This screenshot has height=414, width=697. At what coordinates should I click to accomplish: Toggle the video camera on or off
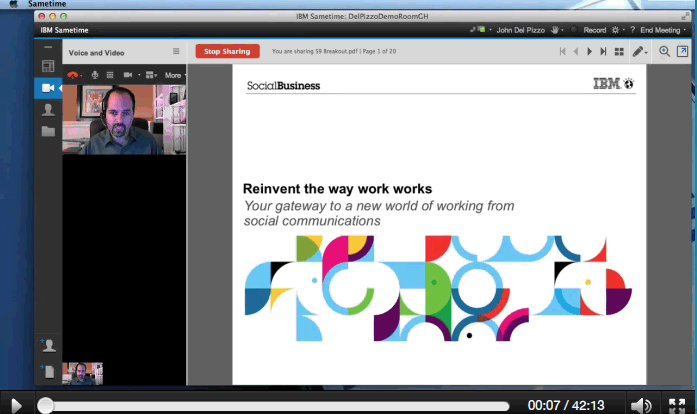pyautogui.click(x=128, y=75)
